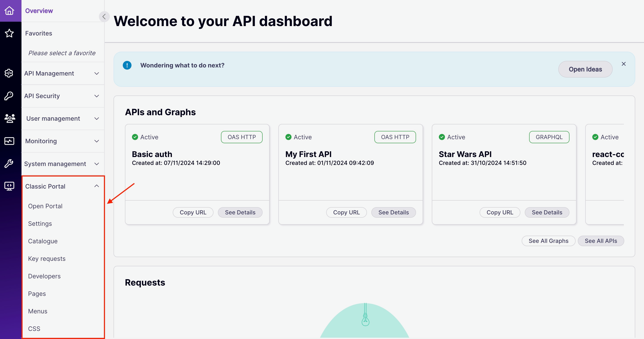Viewport: 644px width, 339px height.
Task: Expand the Monitoring menu chevron
Action: point(96,141)
